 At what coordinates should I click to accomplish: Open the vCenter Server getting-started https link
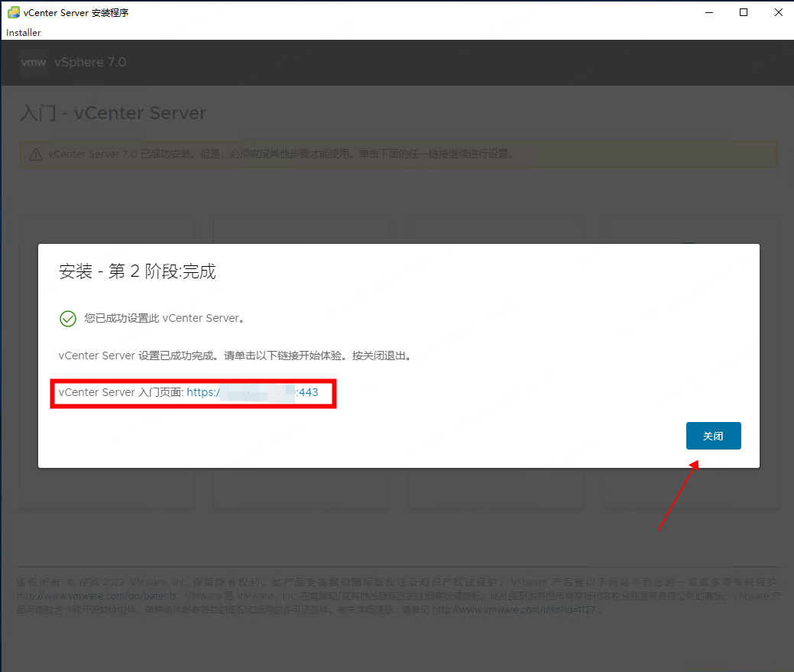(x=252, y=392)
